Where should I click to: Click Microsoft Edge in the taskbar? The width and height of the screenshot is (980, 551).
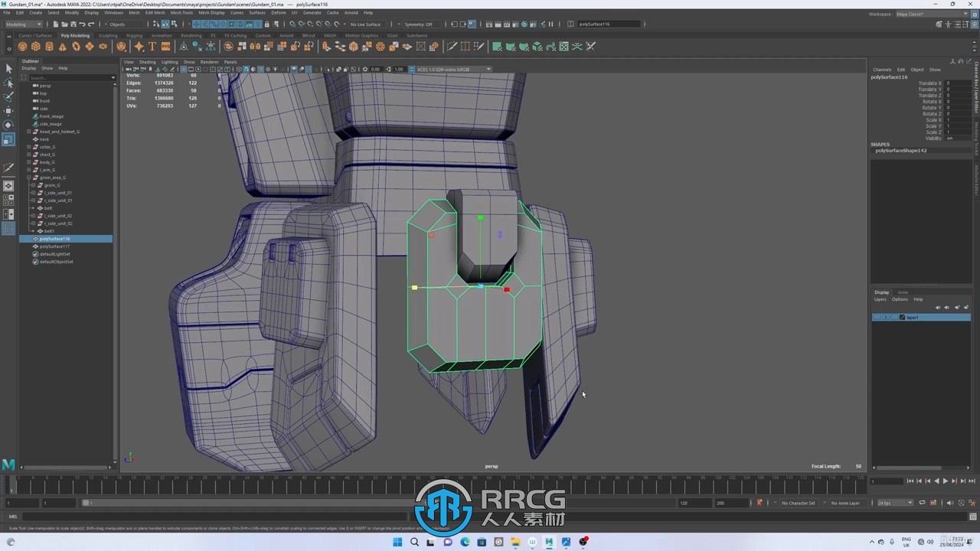click(x=465, y=542)
